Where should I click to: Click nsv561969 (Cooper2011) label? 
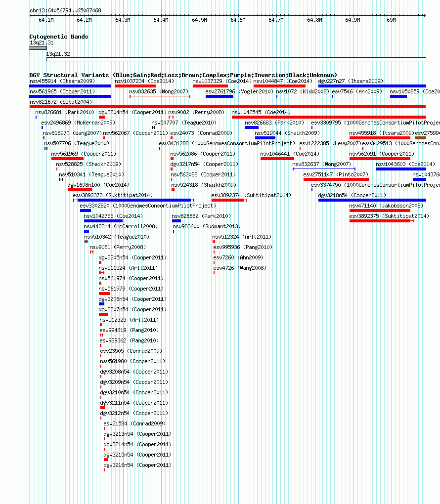tap(84, 154)
